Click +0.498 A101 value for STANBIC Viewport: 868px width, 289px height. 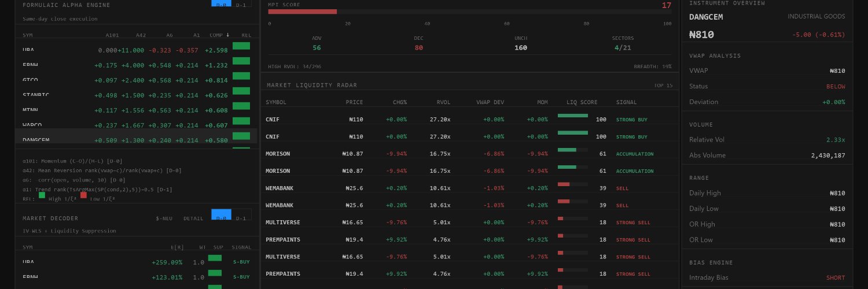[106, 95]
